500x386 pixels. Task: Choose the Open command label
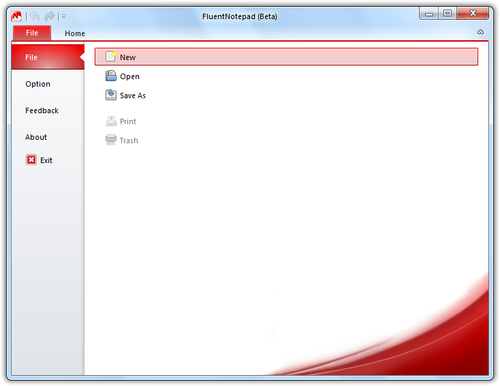[x=130, y=77]
